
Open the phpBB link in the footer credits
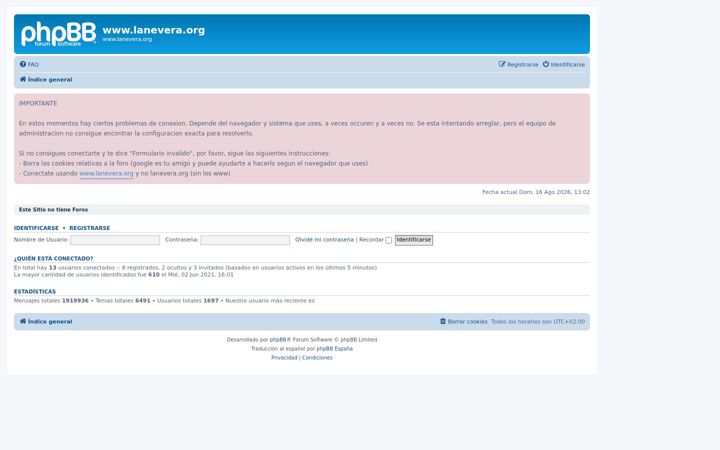(x=278, y=340)
